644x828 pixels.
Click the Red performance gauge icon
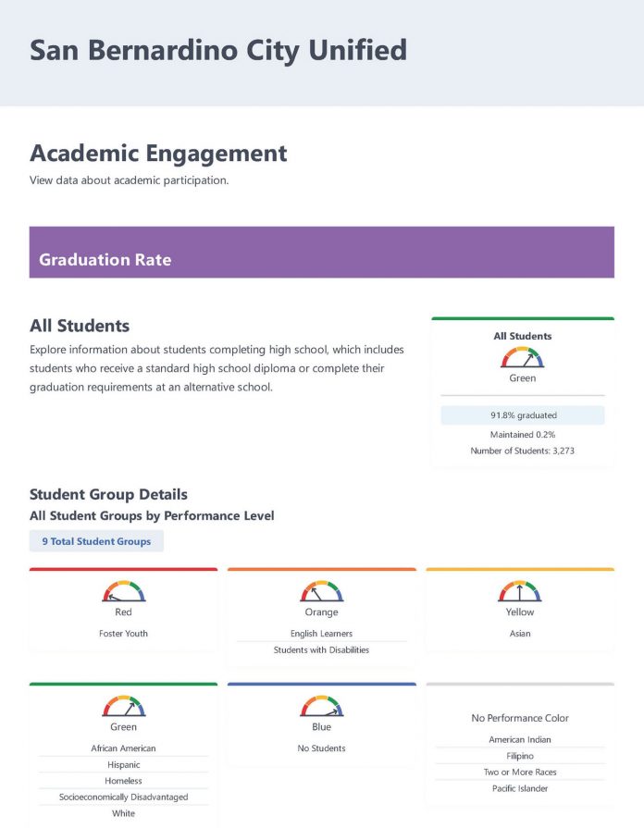(x=124, y=591)
